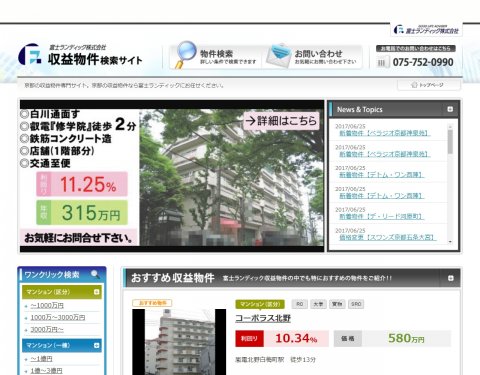Click the home icon beside トップページ

414,85
